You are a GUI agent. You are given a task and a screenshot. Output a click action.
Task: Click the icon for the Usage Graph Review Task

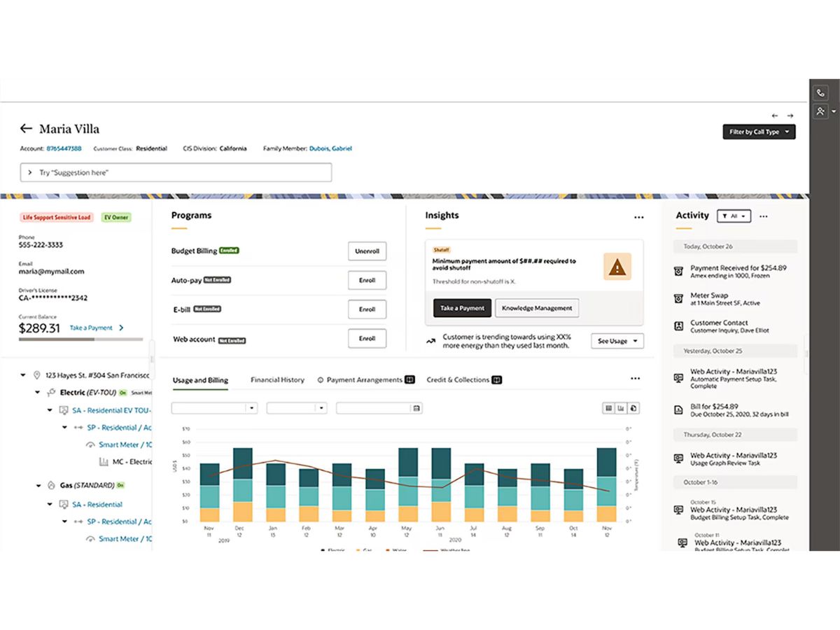678,458
